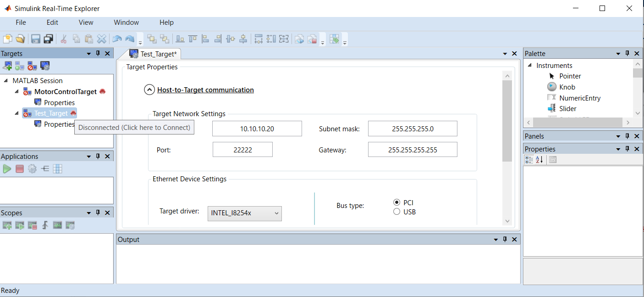Select the PCI bus type radio button
Image resolution: width=644 pixels, height=297 pixels.
pos(396,202)
